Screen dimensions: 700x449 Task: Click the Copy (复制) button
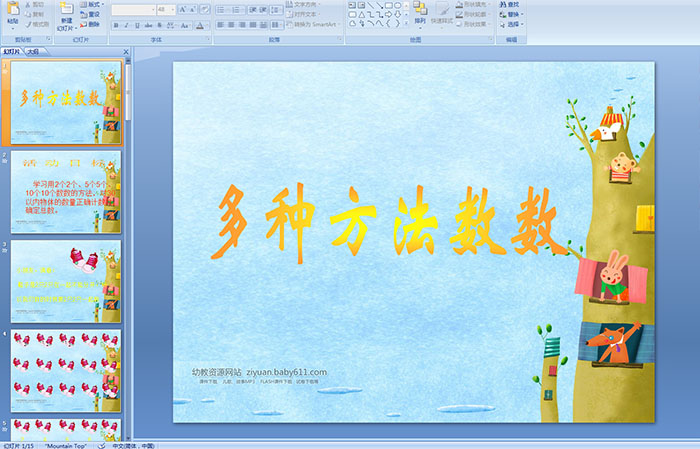[35, 14]
